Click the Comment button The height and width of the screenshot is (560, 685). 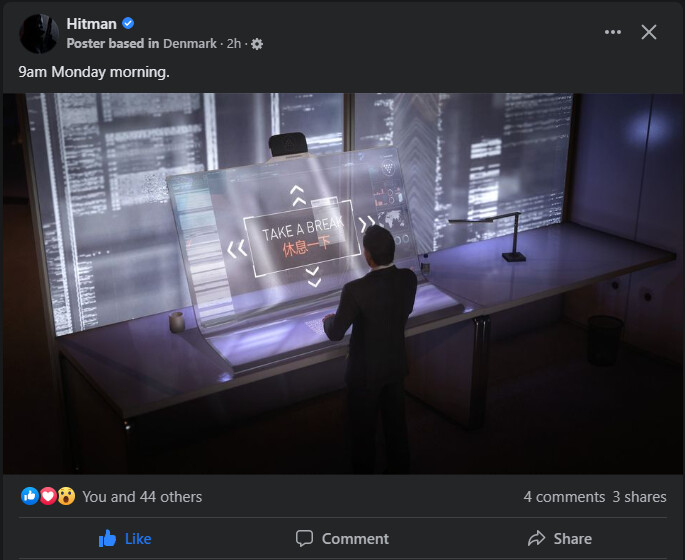click(342, 539)
